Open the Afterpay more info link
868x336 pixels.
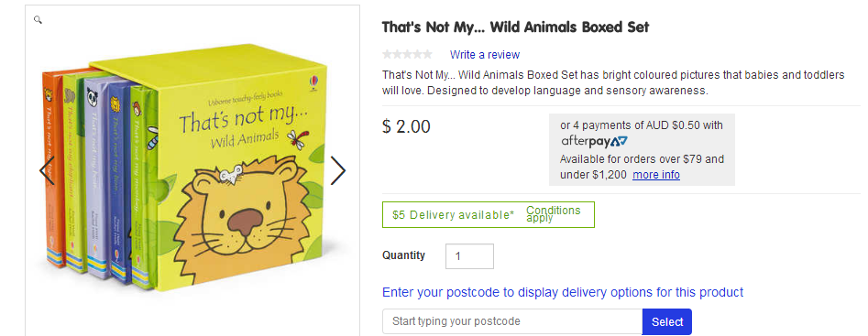click(x=656, y=175)
